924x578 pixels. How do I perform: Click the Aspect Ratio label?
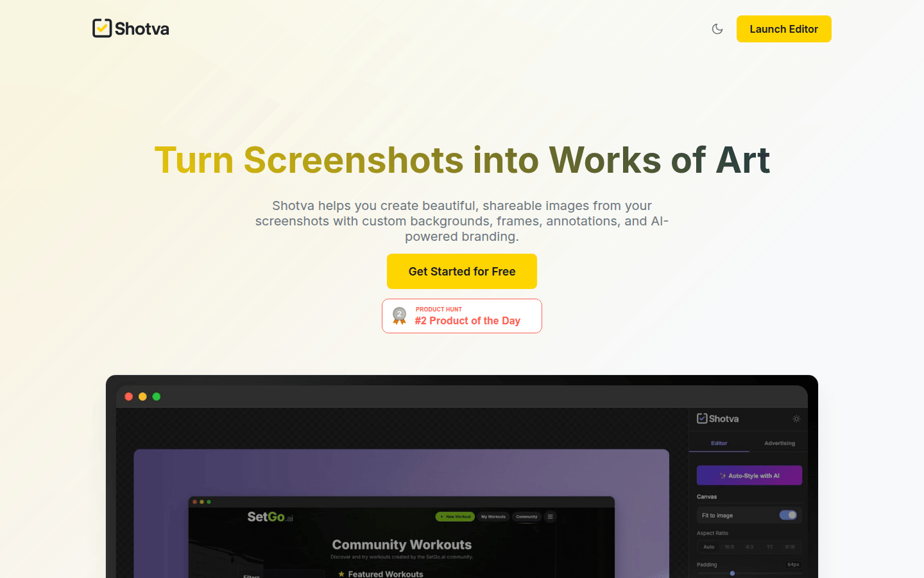click(x=712, y=533)
